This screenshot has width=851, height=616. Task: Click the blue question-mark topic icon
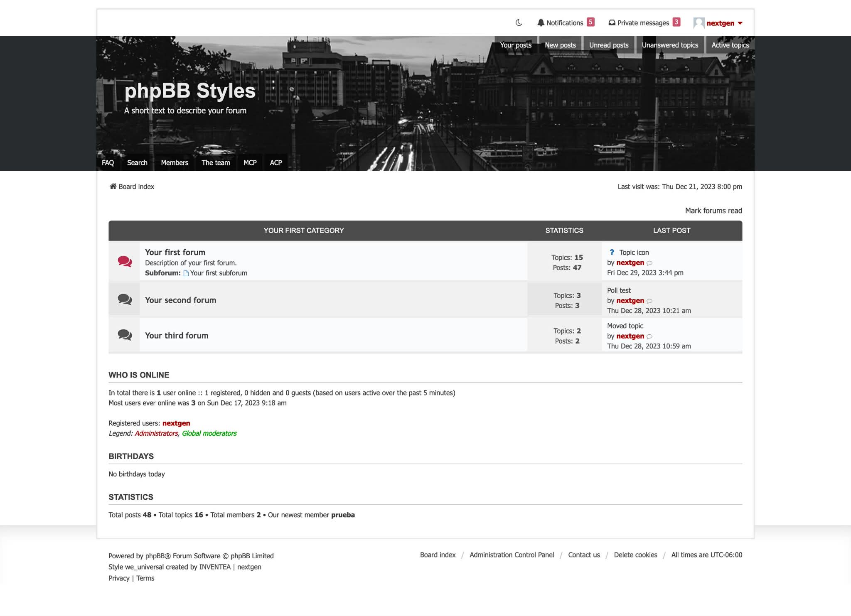pos(612,252)
